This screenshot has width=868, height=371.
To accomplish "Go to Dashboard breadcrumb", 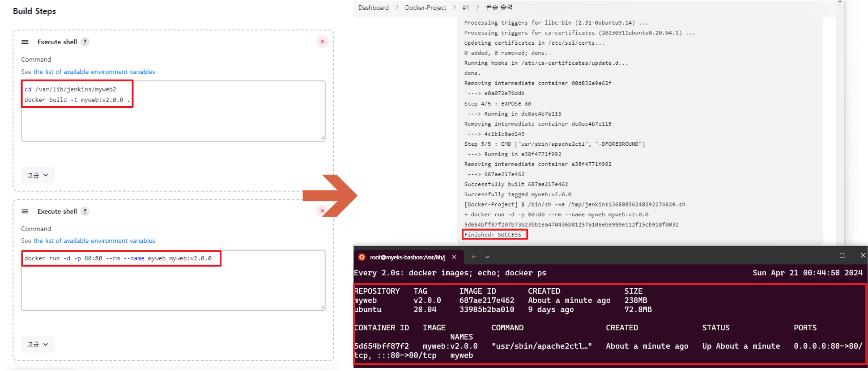I will [374, 8].
